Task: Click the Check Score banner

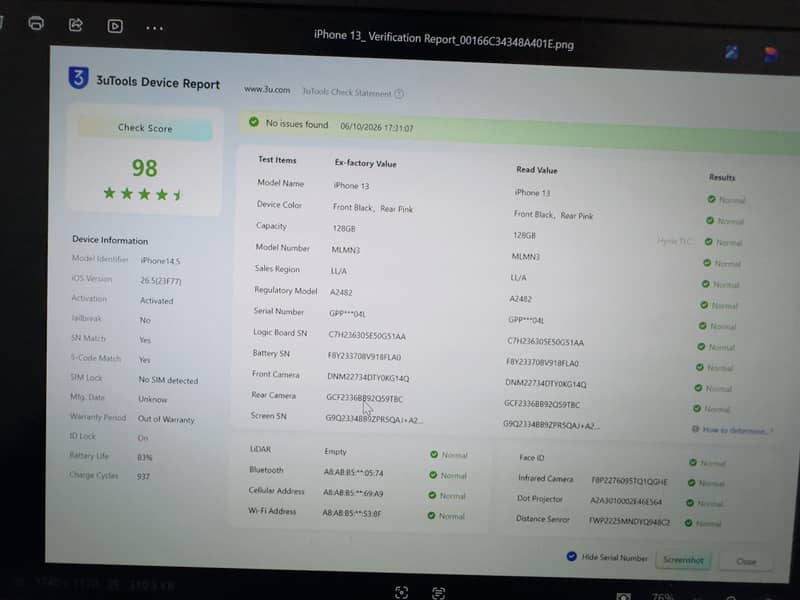Action: click(145, 128)
